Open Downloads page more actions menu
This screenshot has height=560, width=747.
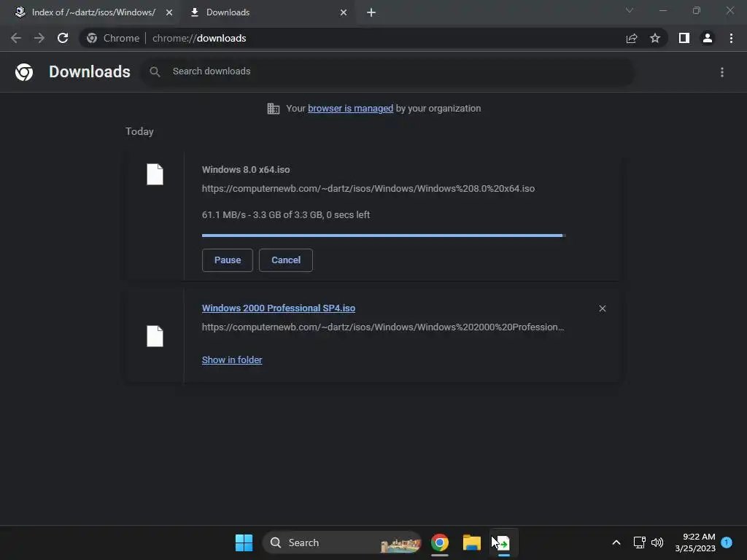click(722, 72)
